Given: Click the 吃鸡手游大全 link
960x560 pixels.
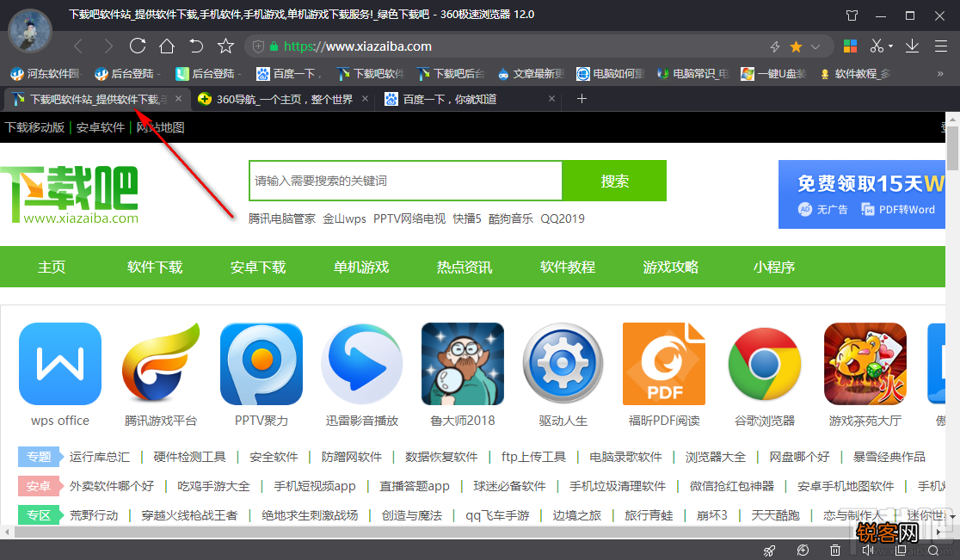Looking at the screenshot, I should tap(213, 486).
